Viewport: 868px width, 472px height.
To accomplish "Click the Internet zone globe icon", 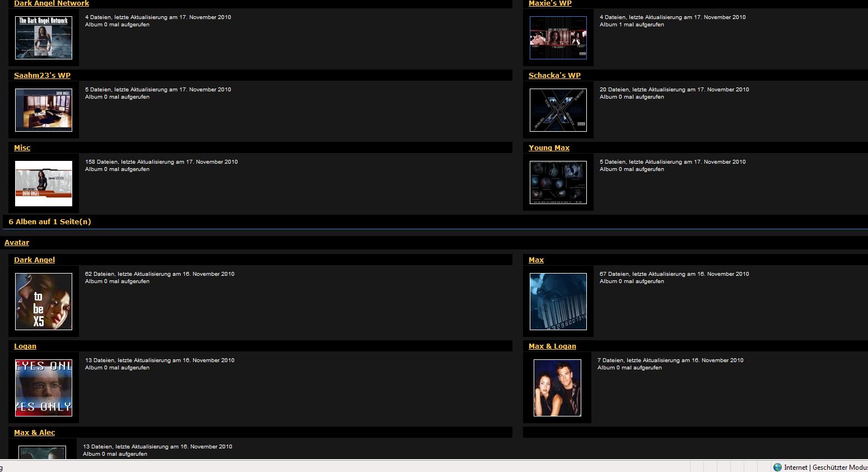I will pos(777,467).
